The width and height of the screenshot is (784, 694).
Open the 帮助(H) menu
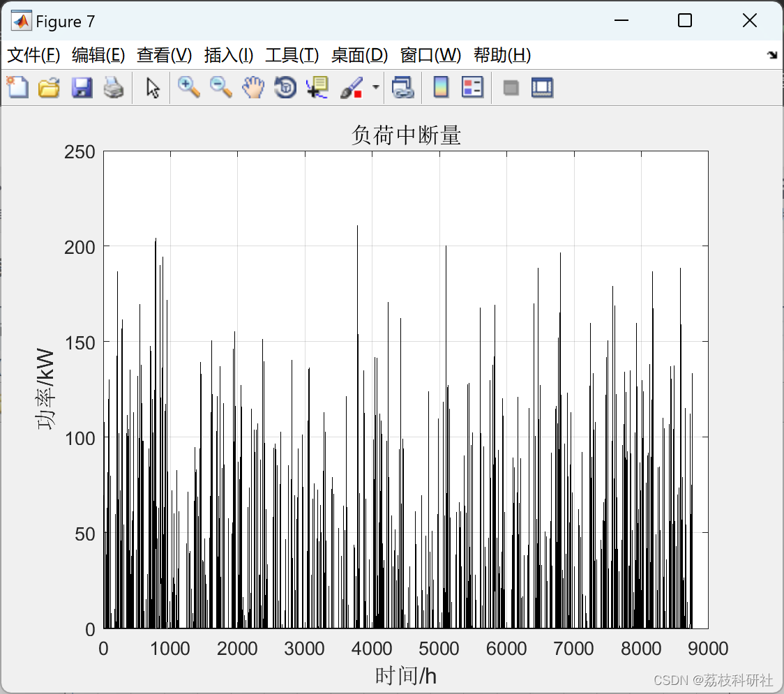point(502,55)
